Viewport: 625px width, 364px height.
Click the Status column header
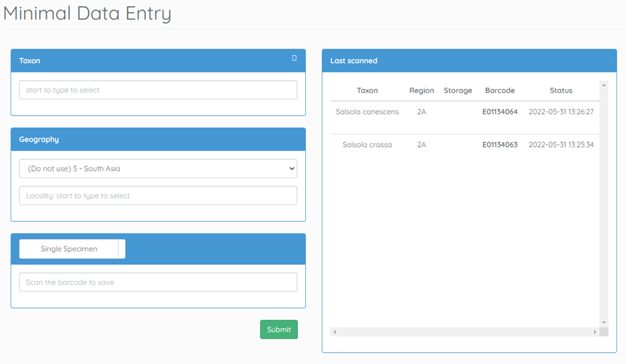click(561, 90)
